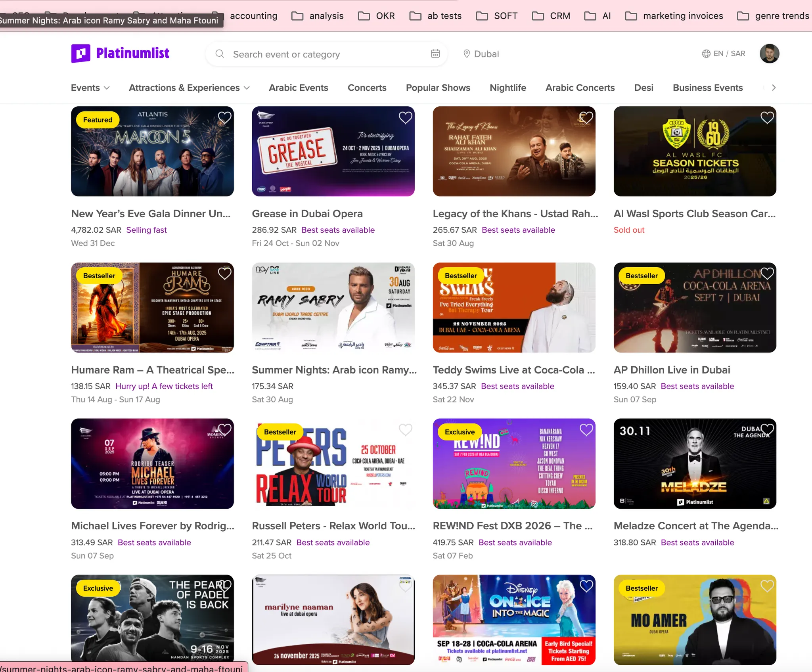Open the calendar date picker icon
This screenshot has width=812, height=672.
[435, 54]
